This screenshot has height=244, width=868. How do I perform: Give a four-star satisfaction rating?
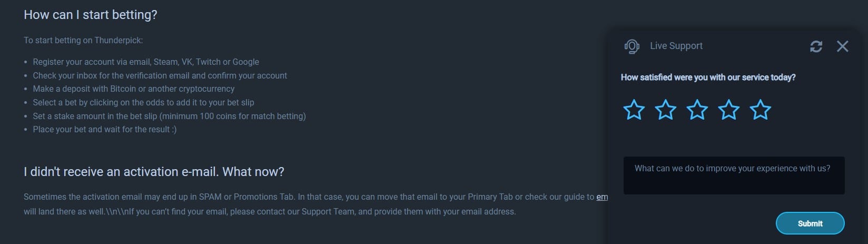click(728, 110)
